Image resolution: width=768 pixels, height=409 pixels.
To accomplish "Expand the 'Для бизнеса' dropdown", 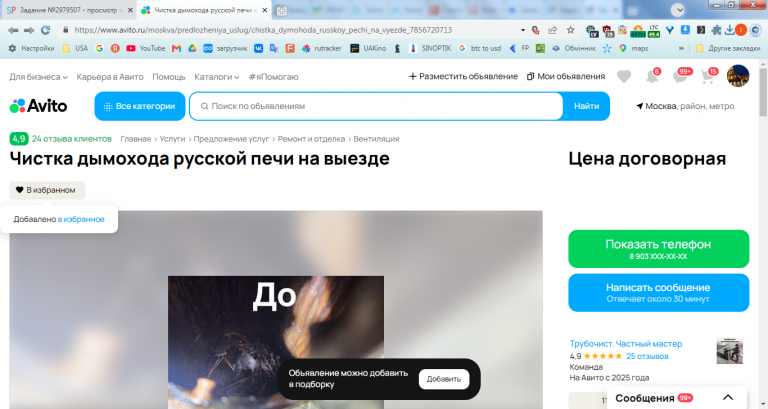I will [x=38, y=77].
